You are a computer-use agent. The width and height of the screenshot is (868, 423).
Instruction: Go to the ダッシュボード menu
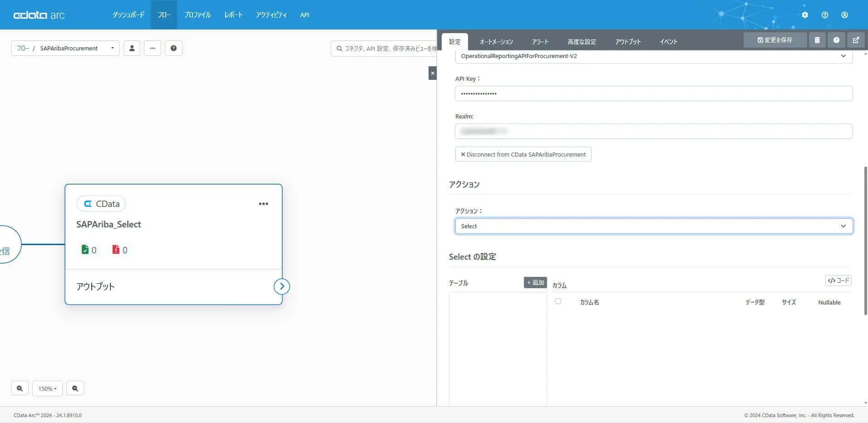pyautogui.click(x=128, y=15)
